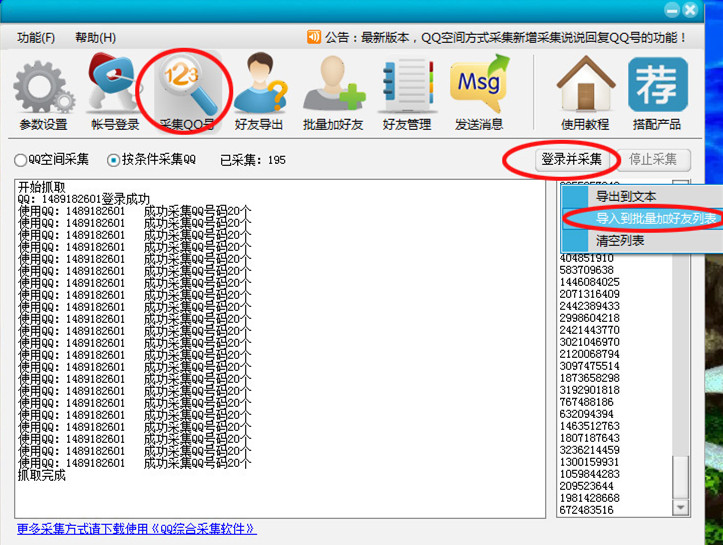Select QQ number 1059844283
The height and width of the screenshot is (545, 723).
(x=589, y=474)
